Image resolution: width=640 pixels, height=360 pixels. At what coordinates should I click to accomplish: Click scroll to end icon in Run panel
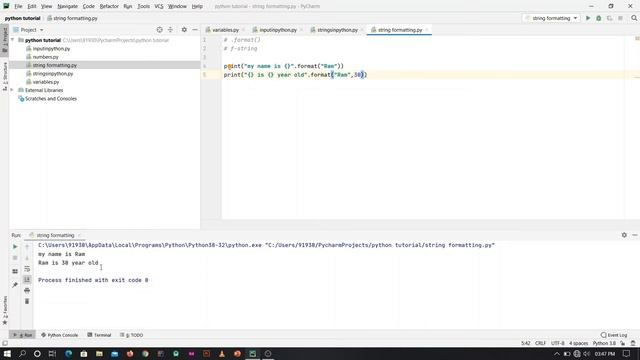pos(27,280)
